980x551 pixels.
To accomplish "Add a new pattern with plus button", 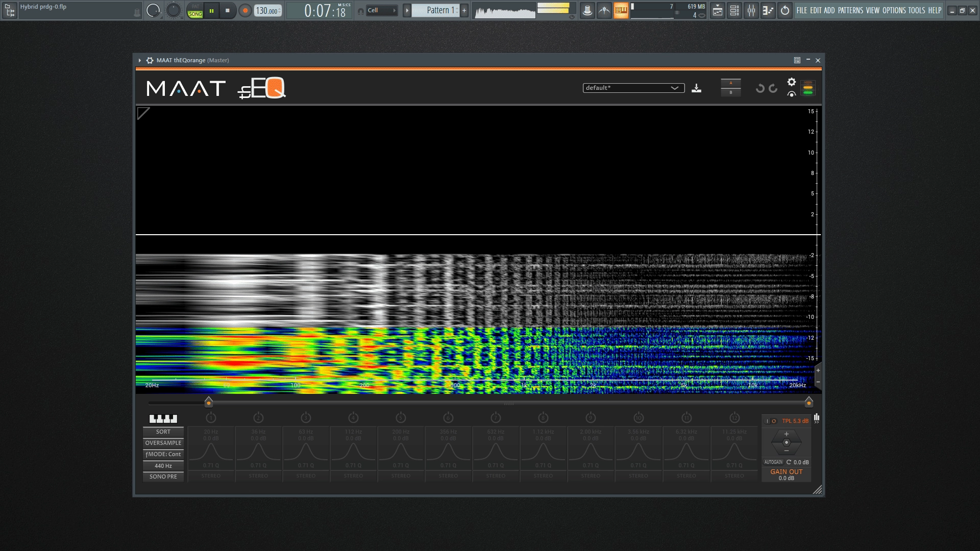I will [x=464, y=10].
